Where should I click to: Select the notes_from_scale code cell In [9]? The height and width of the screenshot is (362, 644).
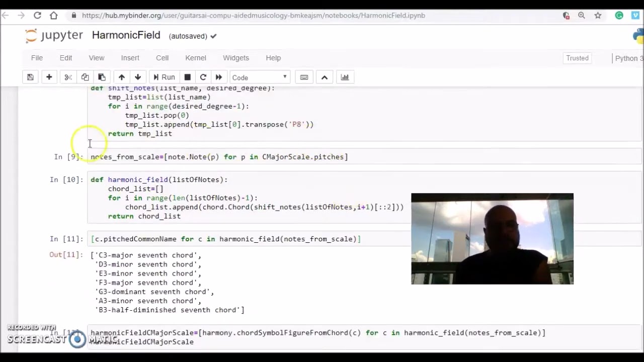[365, 157]
